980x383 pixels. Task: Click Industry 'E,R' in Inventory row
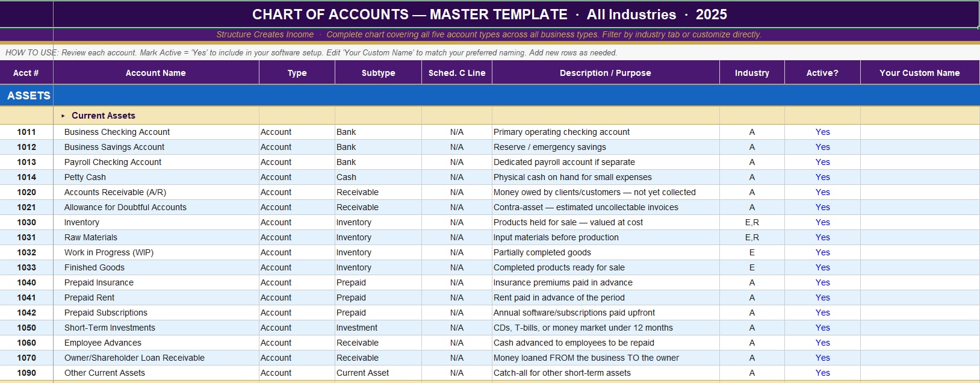pos(752,222)
